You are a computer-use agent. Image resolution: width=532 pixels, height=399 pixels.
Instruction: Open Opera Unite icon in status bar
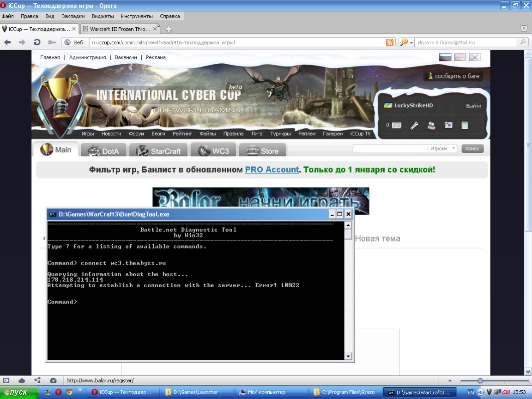coord(37,381)
